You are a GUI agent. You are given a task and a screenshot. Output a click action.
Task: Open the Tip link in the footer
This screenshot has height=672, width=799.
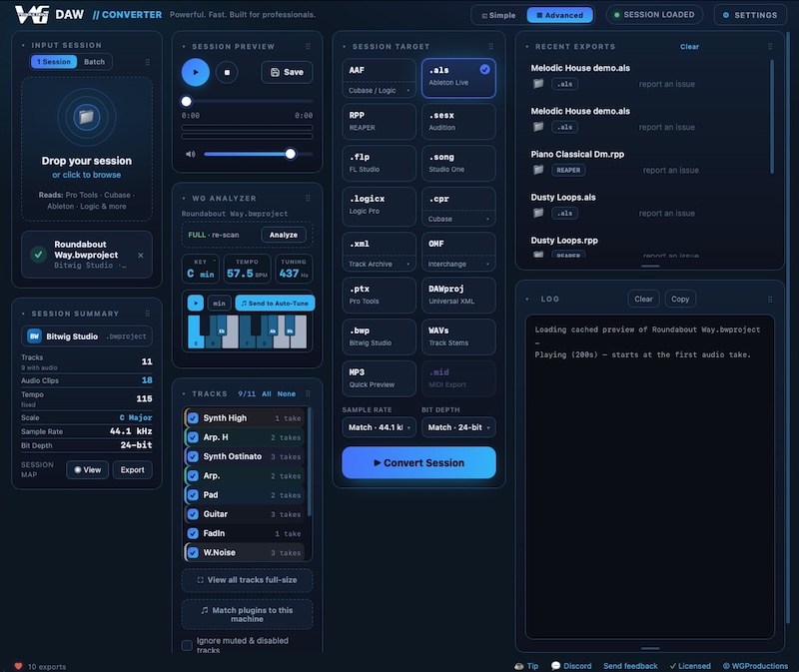coord(526,666)
